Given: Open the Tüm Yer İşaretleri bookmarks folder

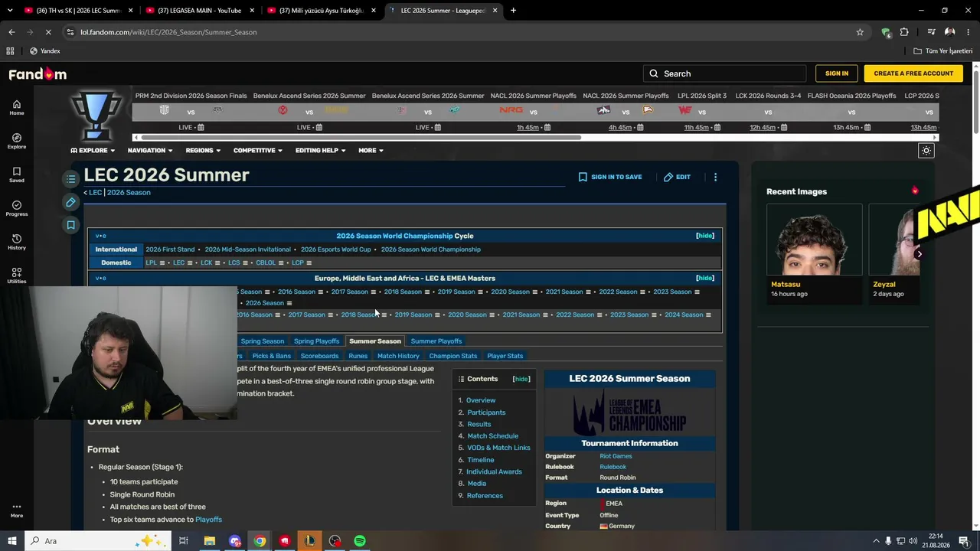Looking at the screenshot, I should coord(943,51).
